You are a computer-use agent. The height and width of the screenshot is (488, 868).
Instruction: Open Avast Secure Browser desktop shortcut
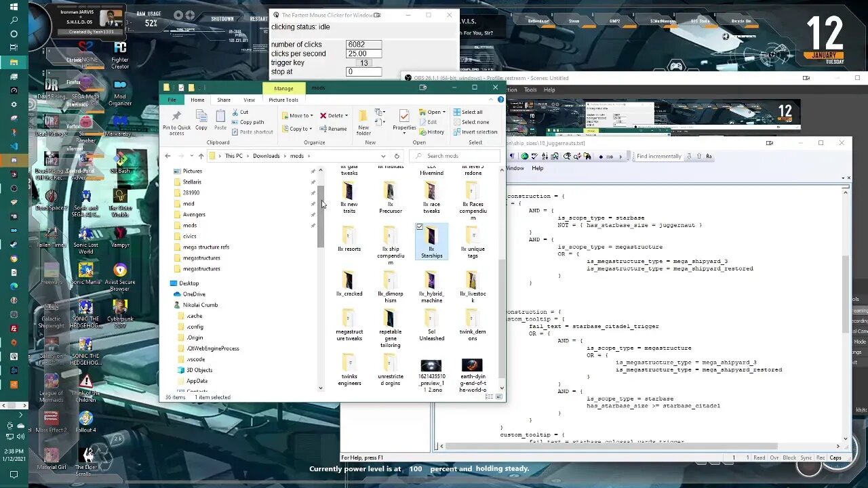pyautogui.click(x=120, y=278)
